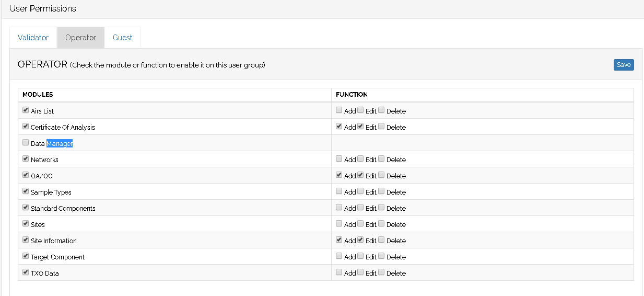644x296 pixels.
Task: Enable Edit function for Networks row
Action: 360,159
